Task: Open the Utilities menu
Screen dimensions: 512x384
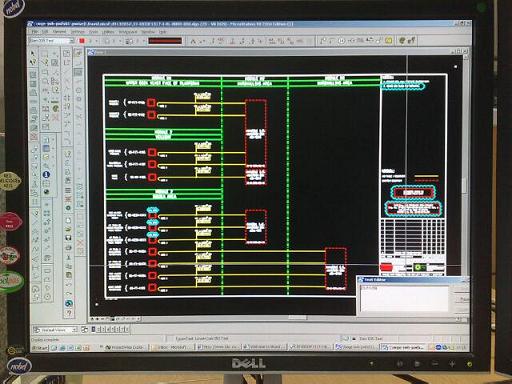Action: click(108, 32)
